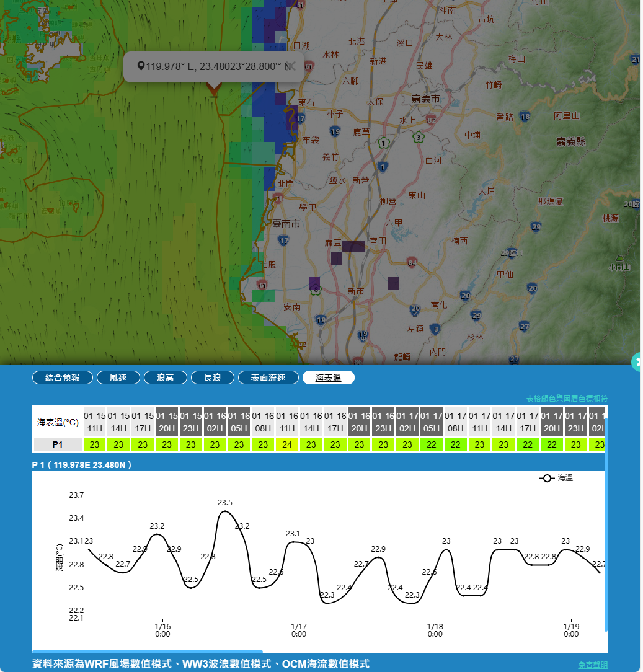Click the 23.5 peak point on chart
Viewport: 643px width, 672px height.
tap(225, 511)
